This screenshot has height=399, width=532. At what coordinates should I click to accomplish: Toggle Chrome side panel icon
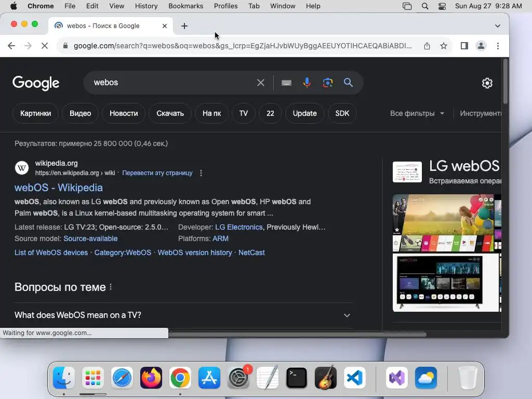point(464,46)
